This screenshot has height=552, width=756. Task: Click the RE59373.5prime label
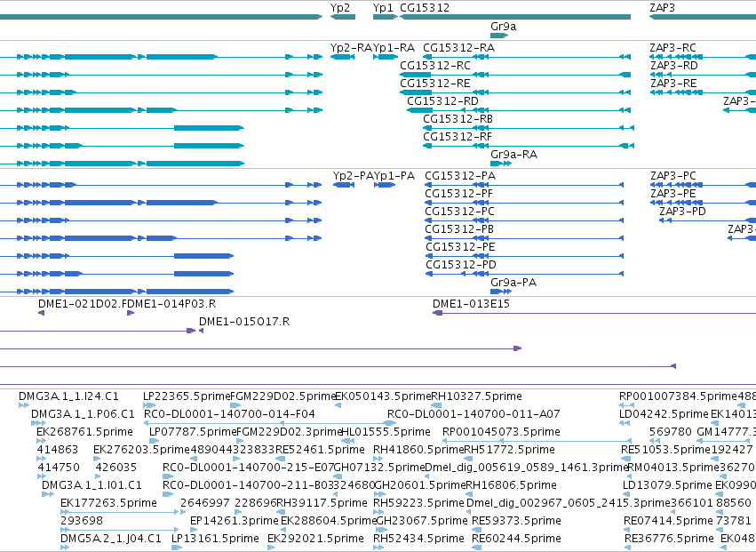[x=516, y=521]
